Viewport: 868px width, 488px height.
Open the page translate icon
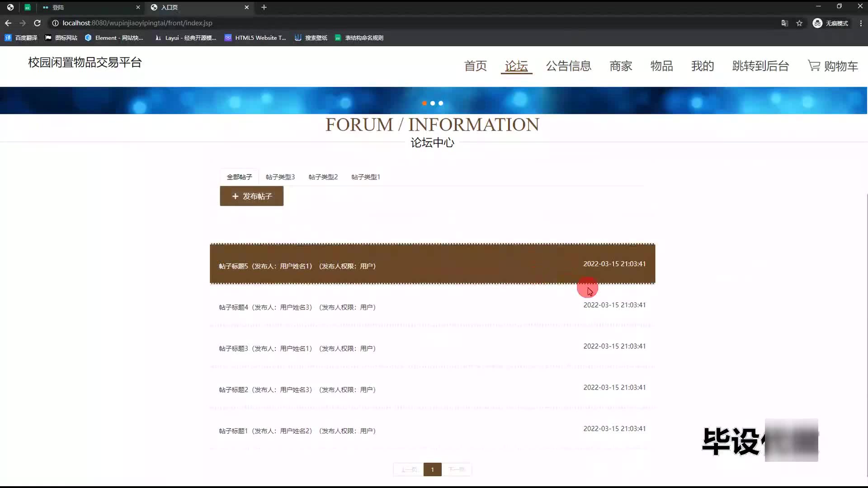pos(785,23)
